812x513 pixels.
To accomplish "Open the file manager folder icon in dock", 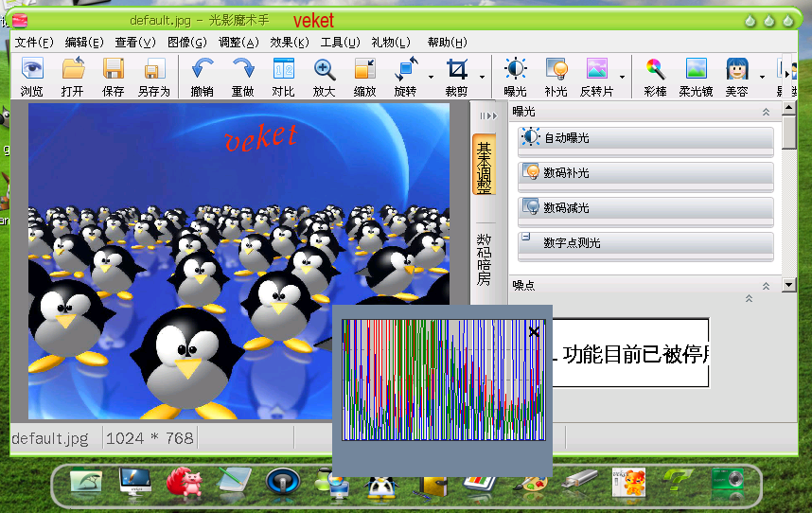I will (x=86, y=482).
